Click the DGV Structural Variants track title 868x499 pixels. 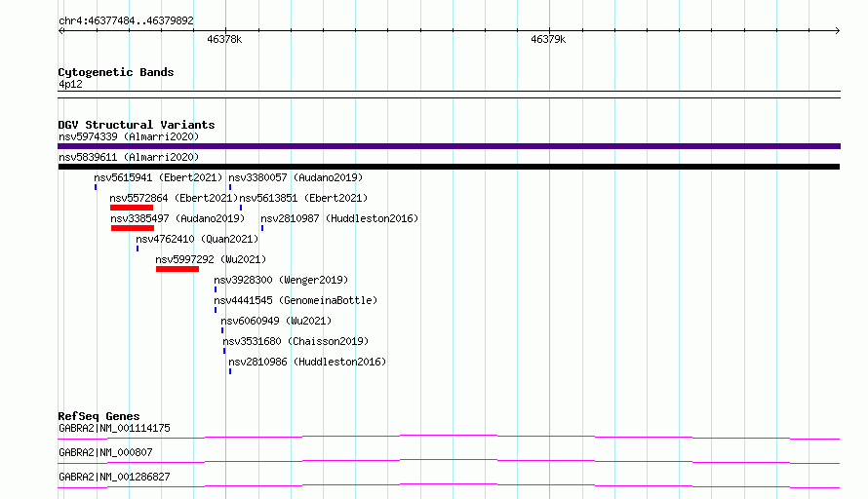tap(137, 125)
